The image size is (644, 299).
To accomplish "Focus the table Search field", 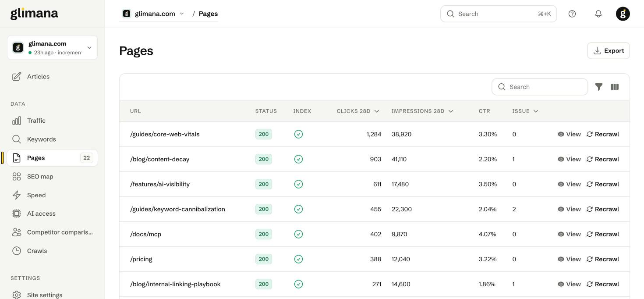I will (540, 87).
